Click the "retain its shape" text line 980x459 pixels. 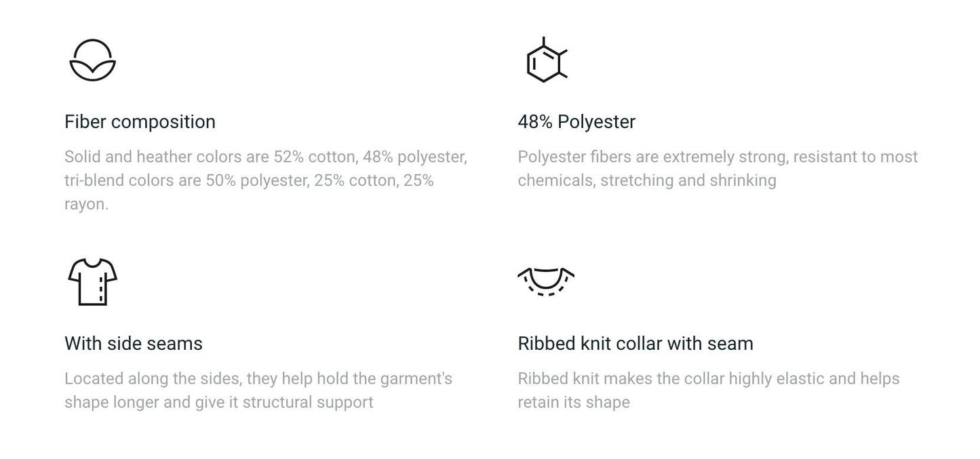coord(574,403)
